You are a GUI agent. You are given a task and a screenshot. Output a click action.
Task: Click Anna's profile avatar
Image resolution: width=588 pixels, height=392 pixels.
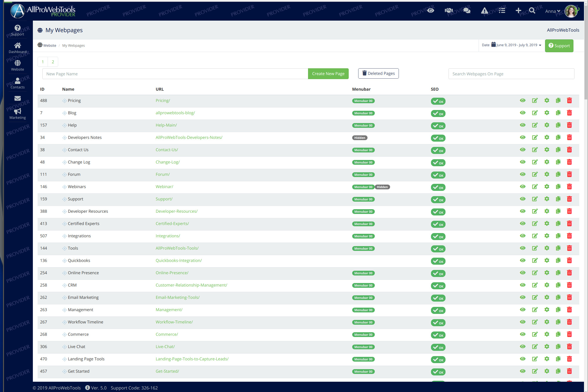[x=571, y=11]
